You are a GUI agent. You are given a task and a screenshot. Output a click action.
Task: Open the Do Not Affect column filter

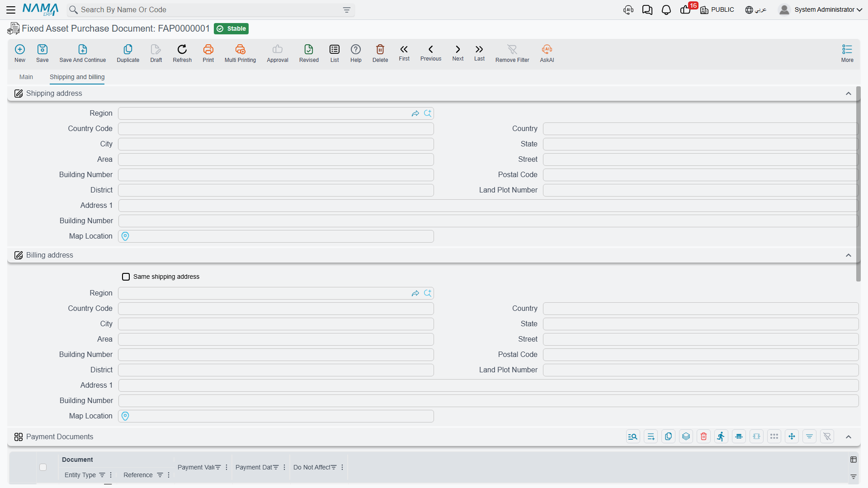[x=334, y=467]
